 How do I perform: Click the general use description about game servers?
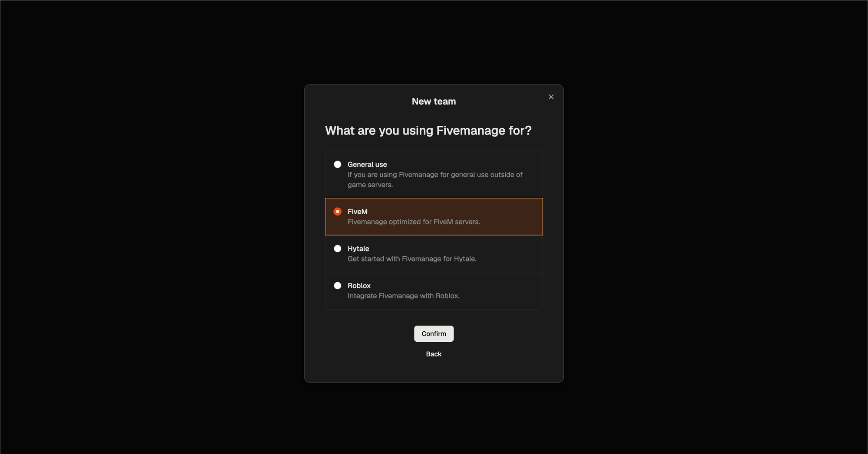tap(435, 180)
